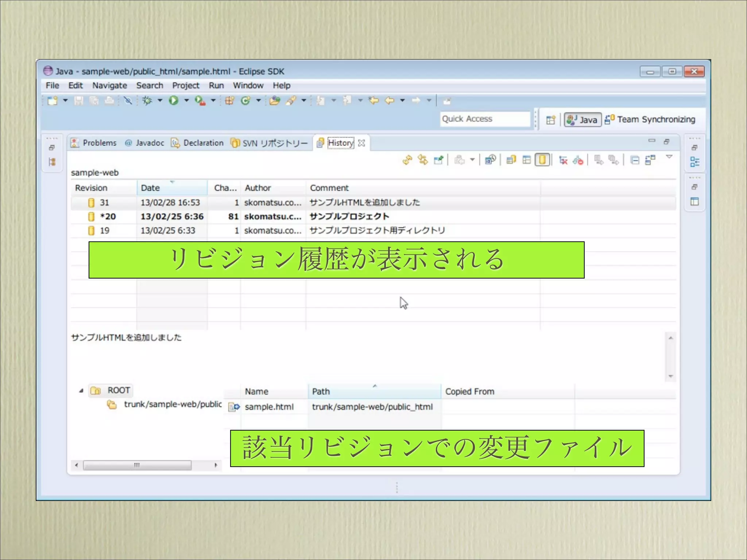Run the program with green play icon
The height and width of the screenshot is (560, 747).
(174, 100)
